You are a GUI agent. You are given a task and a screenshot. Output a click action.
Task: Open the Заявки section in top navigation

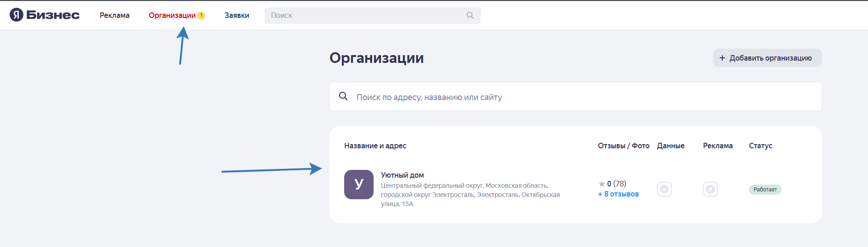click(237, 16)
